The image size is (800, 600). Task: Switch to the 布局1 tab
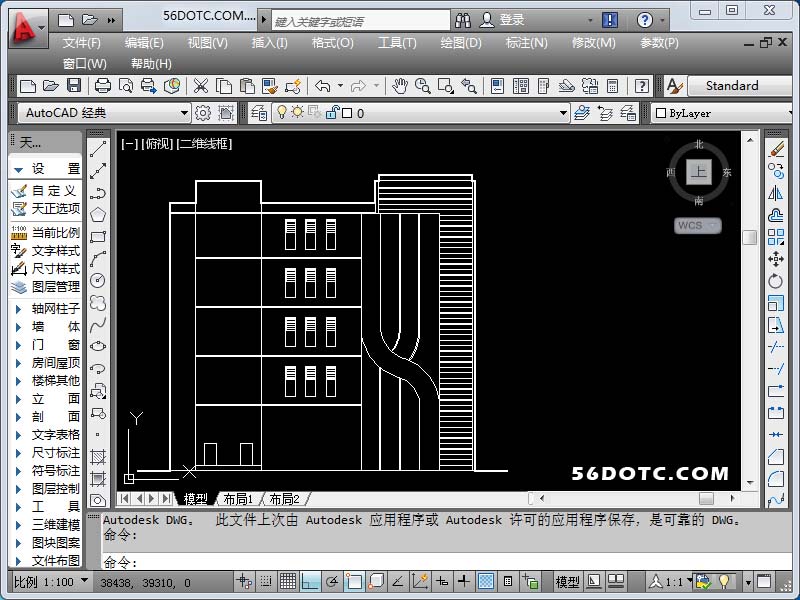point(238,498)
